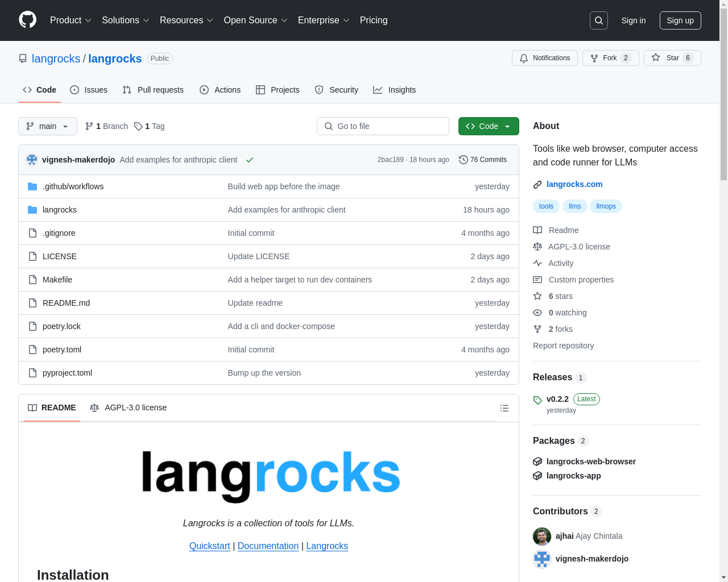
Task: Expand the Resources menu
Action: click(x=187, y=20)
